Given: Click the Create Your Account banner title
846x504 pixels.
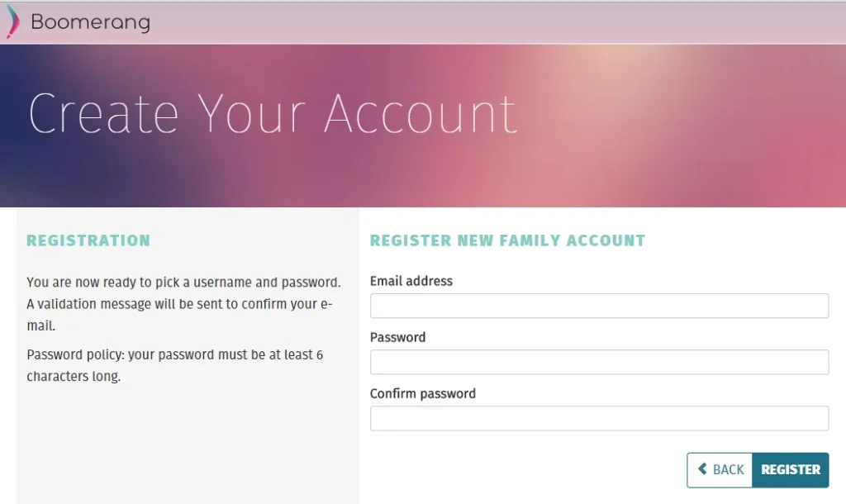Looking at the screenshot, I should point(273,114).
